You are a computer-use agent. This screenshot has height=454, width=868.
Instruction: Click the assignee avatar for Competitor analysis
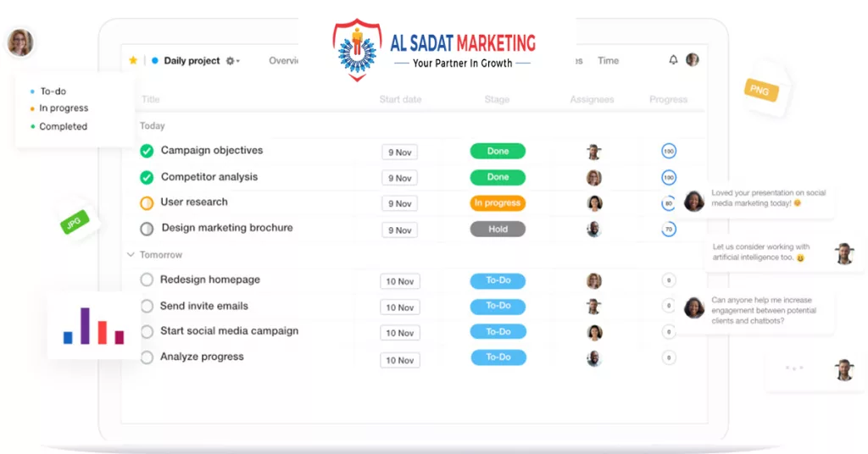click(x=594, y=178)
